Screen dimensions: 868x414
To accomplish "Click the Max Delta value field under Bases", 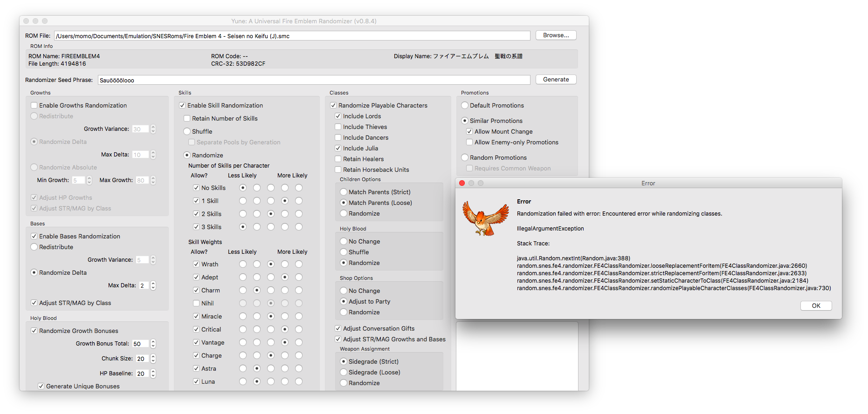I will 143,285.
